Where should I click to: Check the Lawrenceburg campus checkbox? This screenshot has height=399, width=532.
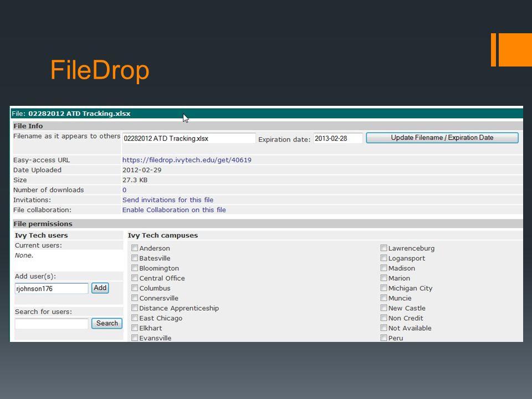point(383,248)
